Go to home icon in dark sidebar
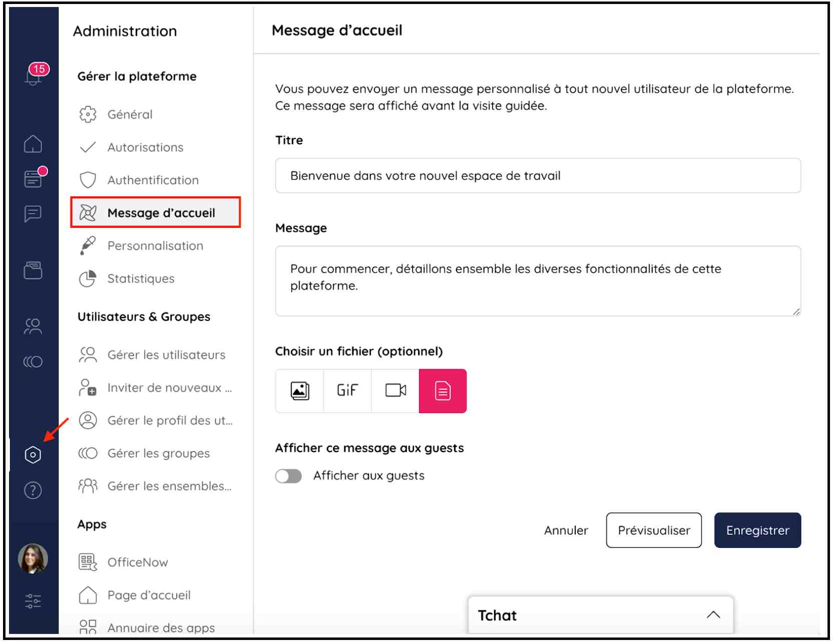Screen dimensions: 833x644 pos(33,144)
